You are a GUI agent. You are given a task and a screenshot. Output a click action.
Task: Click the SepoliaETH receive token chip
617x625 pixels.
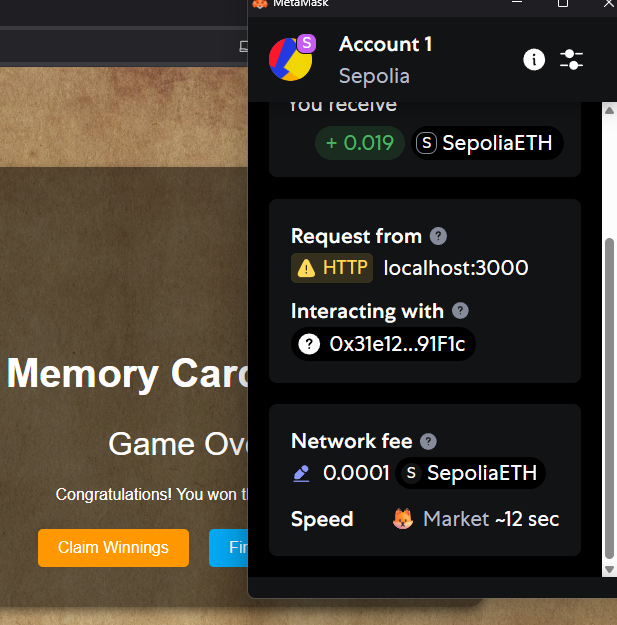click(487, 143)
